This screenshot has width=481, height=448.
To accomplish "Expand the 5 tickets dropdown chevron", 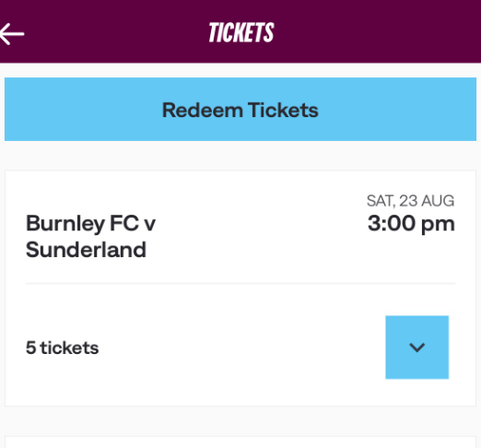I will (x=417, y=348).
